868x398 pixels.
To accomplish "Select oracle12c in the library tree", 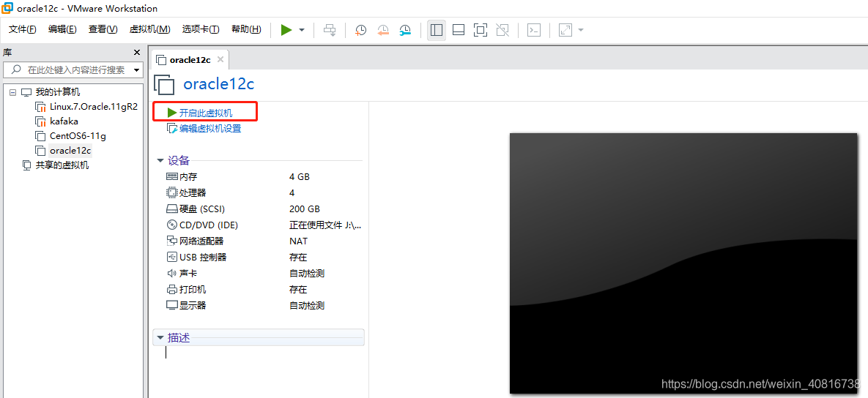I will click(70, 150).
